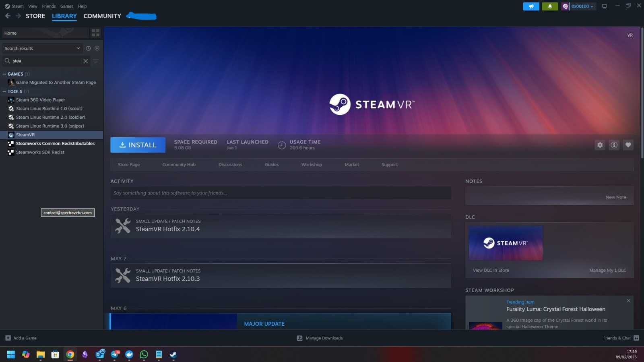Go to the COMMUNITY tab

pyautogui.click(x=102, y=16)
